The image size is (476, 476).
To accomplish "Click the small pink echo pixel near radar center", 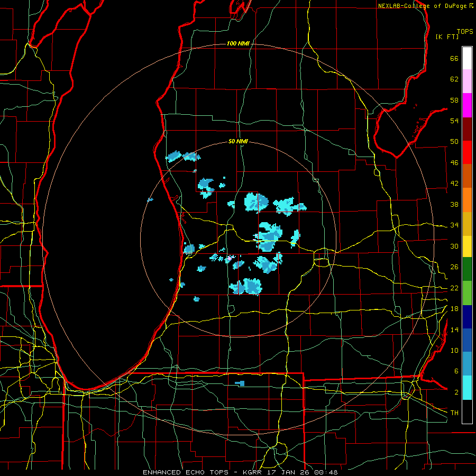I will [x=229, y=258].
